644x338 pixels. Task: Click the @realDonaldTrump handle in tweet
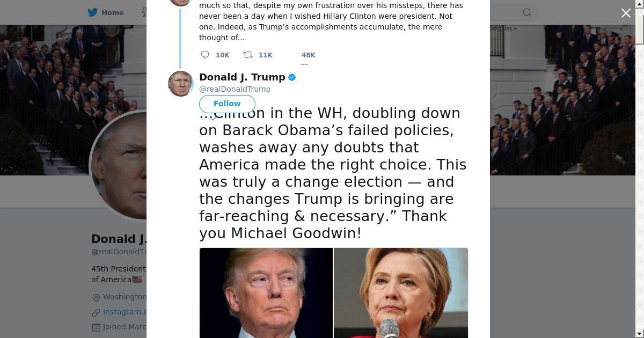tap(235, 89)
